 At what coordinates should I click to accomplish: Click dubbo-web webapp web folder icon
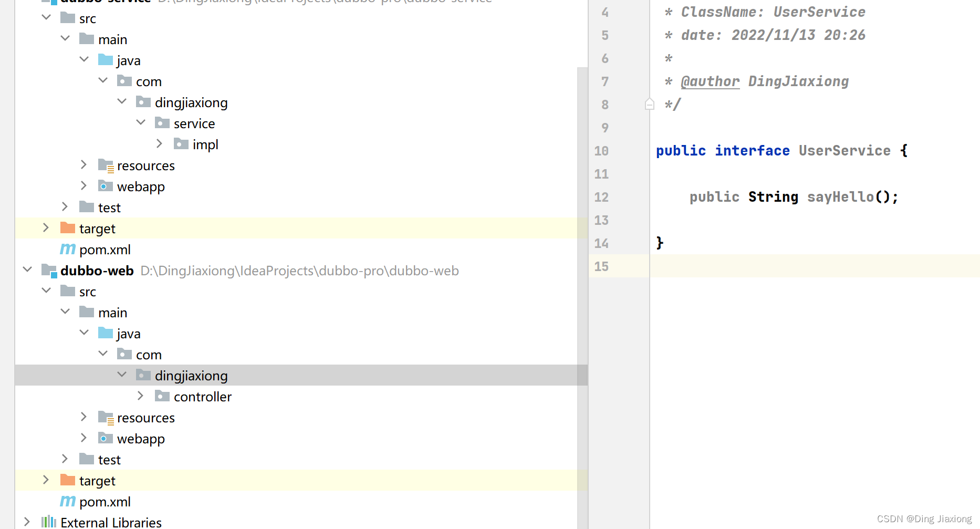click(106, 438)
